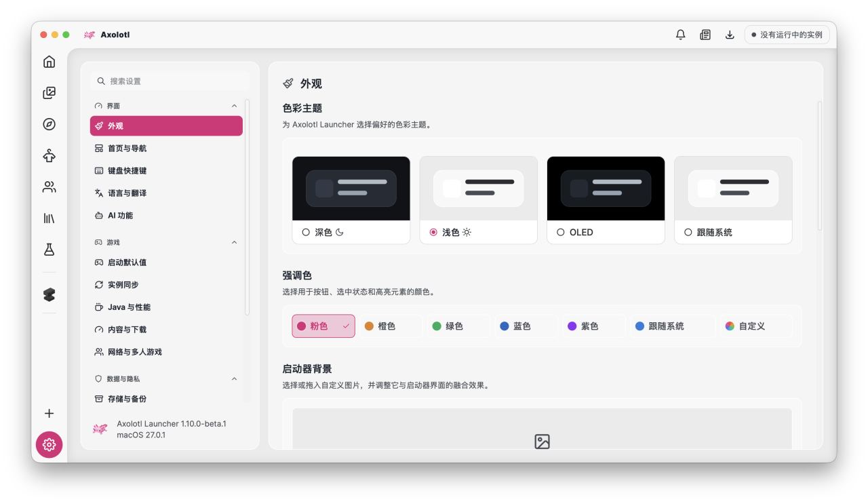
Task: Choose the 紫色 accent color
Action: pos(595,326)
